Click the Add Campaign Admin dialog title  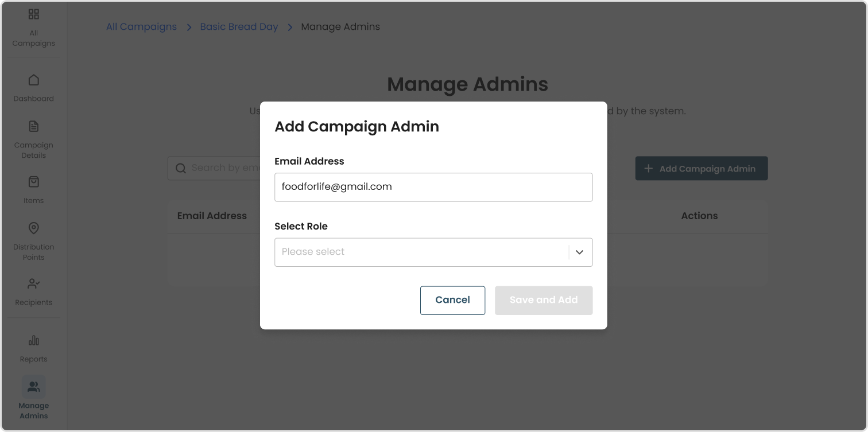(357, 127)
